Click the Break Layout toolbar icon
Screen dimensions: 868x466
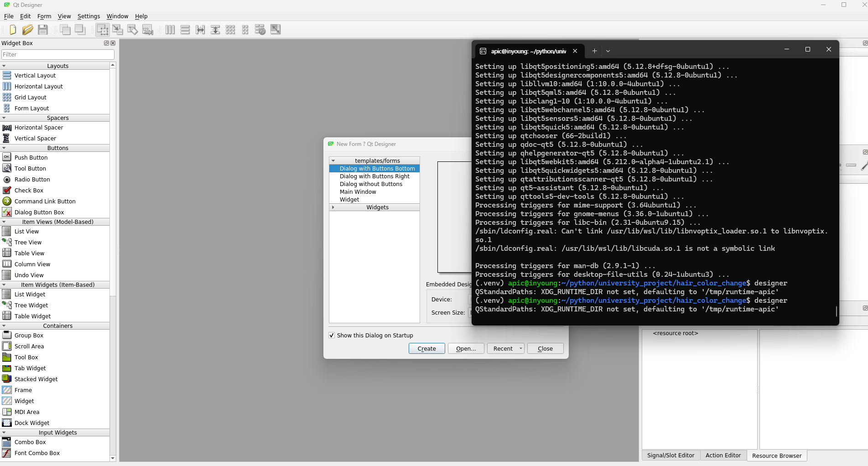(x=260, y=30)
